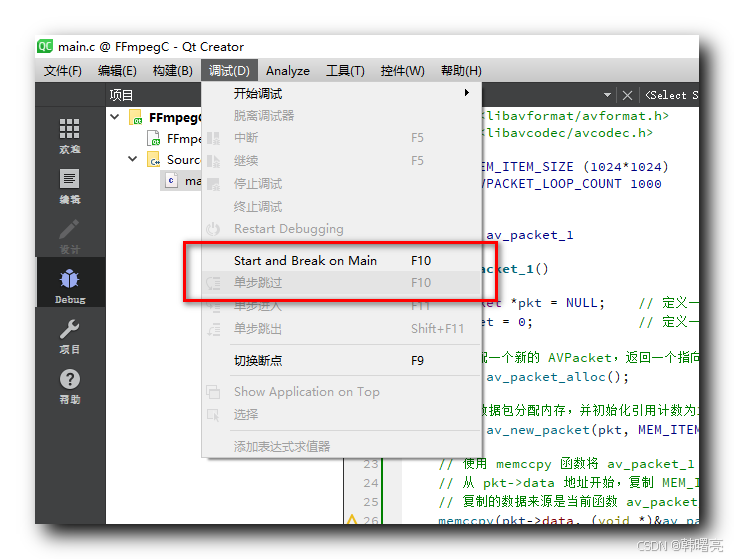Screen dimensions: 734x559
Task: Open the Analyze menu
Action: click(x=288, y=71)
